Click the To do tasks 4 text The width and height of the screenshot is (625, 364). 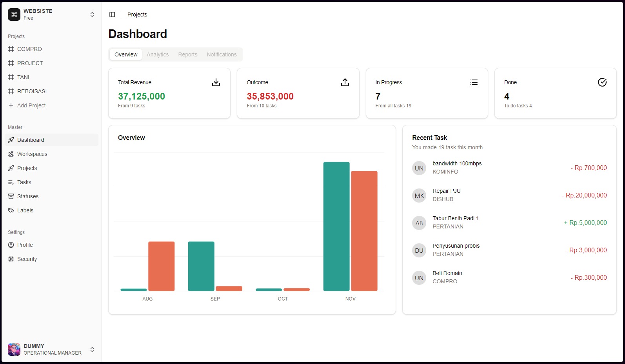click(x=518, y=106)
